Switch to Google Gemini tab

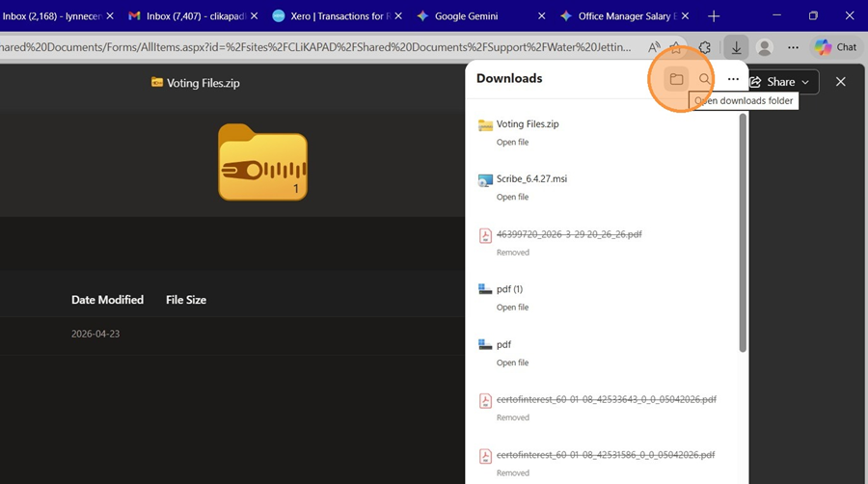466,16
